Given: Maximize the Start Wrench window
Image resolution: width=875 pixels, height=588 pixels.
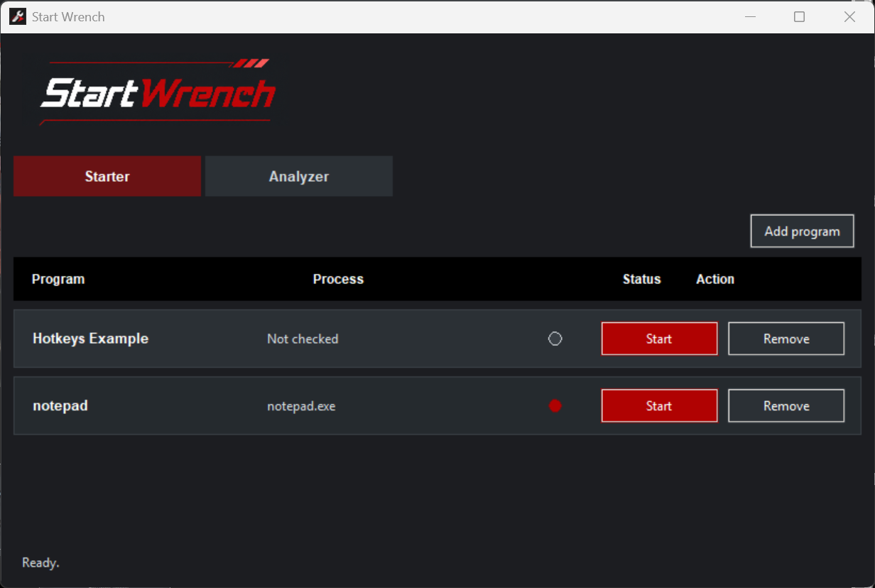Looking at the screenshot, I should click(800, 16).
